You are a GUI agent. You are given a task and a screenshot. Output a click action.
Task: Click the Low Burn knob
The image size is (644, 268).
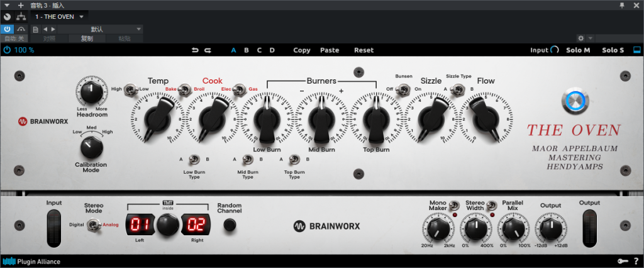267,118
